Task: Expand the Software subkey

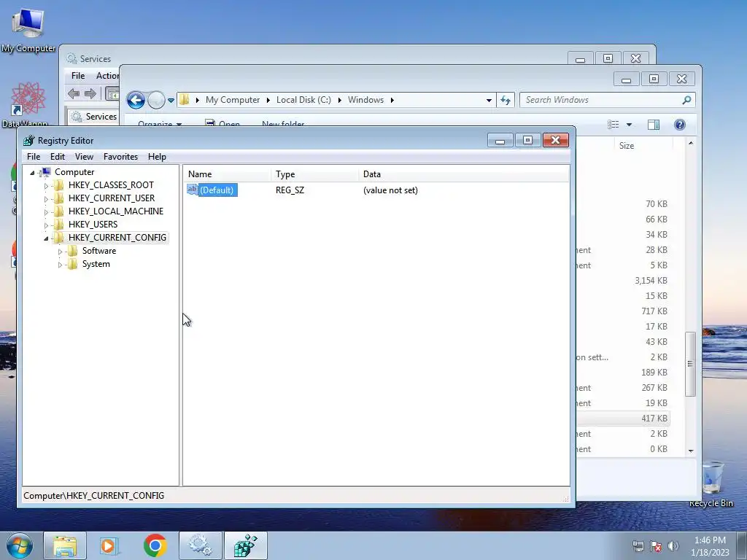Action: (60, 252)
